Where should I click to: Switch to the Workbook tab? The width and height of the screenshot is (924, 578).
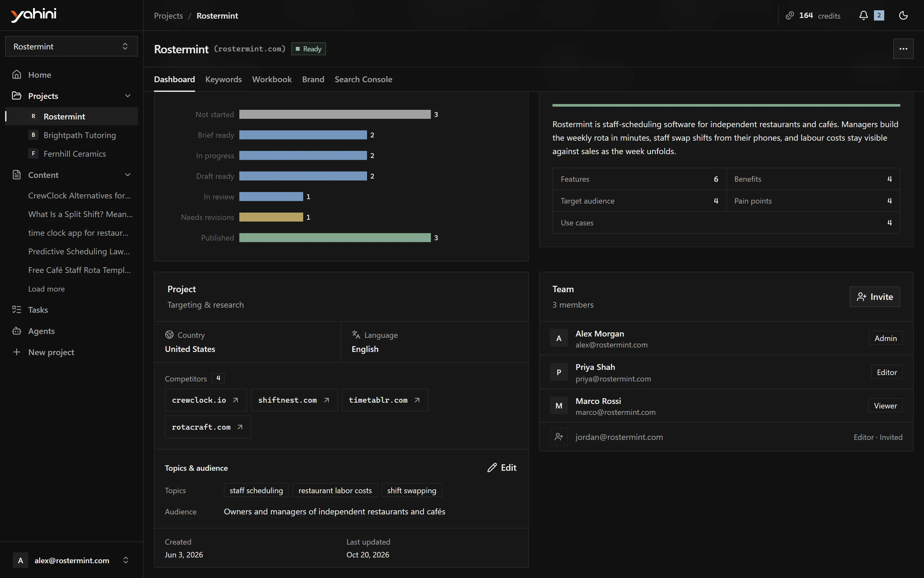272,79
